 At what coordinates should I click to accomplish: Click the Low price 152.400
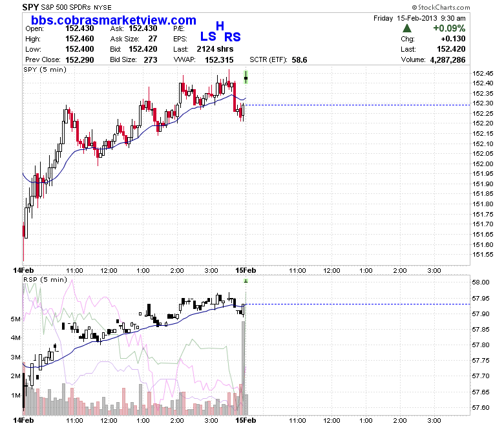(79, 49)
